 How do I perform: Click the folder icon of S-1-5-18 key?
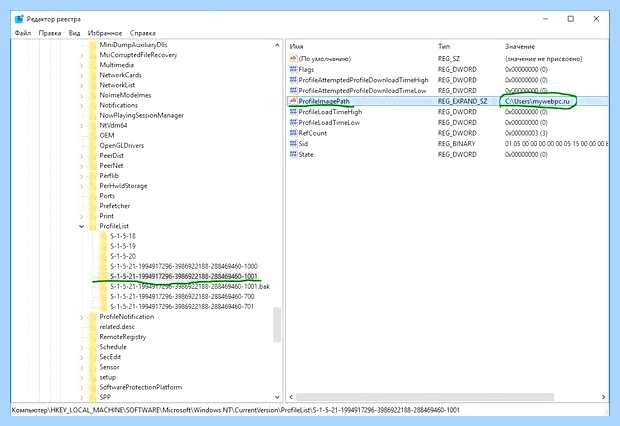(103, 236)
